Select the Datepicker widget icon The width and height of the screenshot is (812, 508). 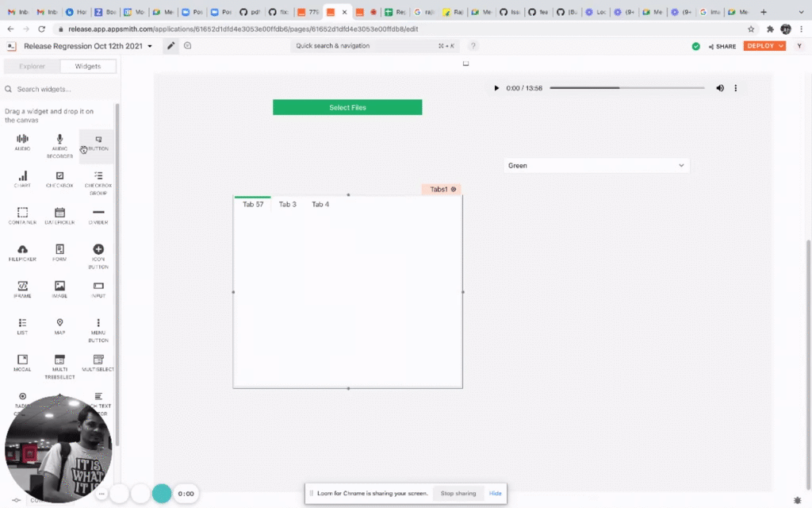59,213
